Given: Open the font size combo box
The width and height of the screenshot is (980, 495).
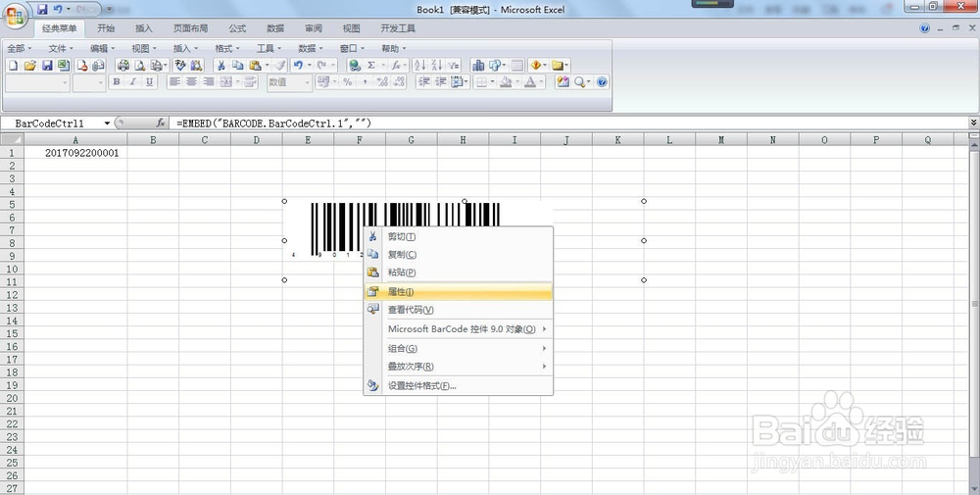Looking at the screenshot, I should 89,82.
